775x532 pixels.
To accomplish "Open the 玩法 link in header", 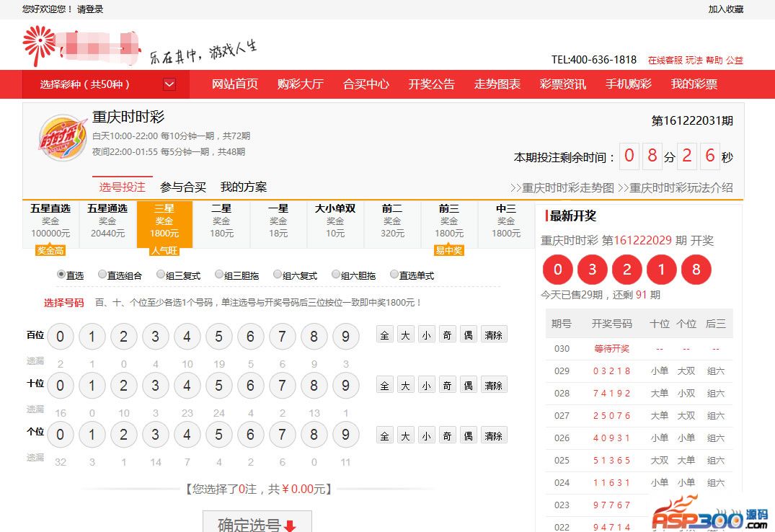I will point(694,61).
